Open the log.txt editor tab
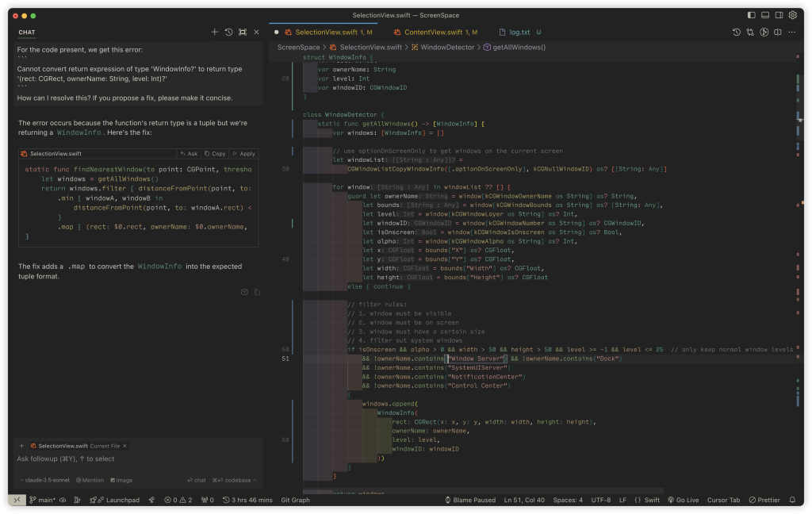The width and height of the screenshot is (812, 514). [x=519, y=33]
